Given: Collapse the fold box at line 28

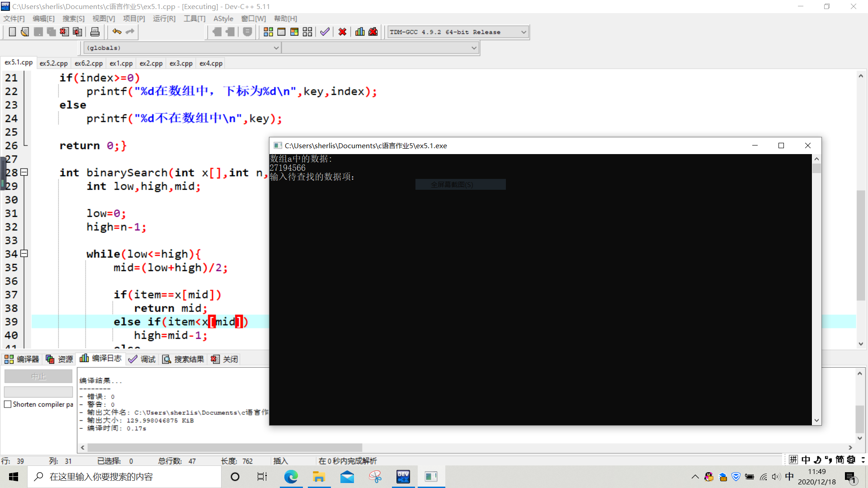Looking at the screenshot, I should [24, 172].
